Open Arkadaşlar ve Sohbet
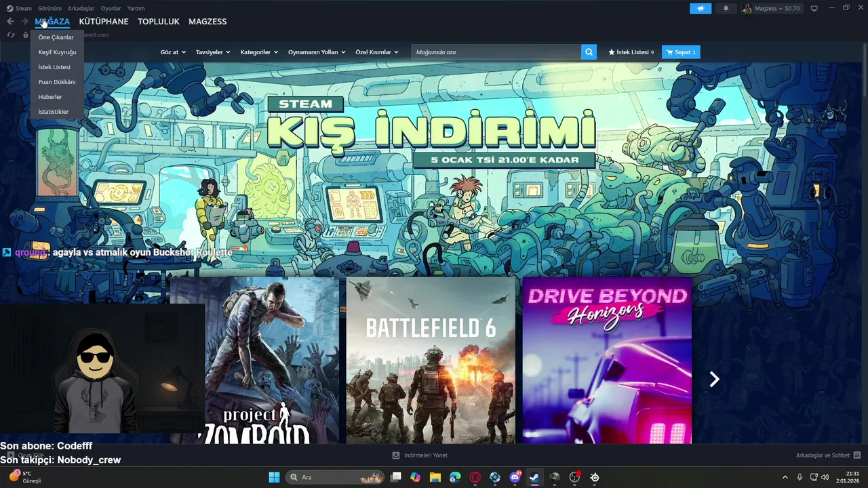868x488 pixels. (823, 455)
